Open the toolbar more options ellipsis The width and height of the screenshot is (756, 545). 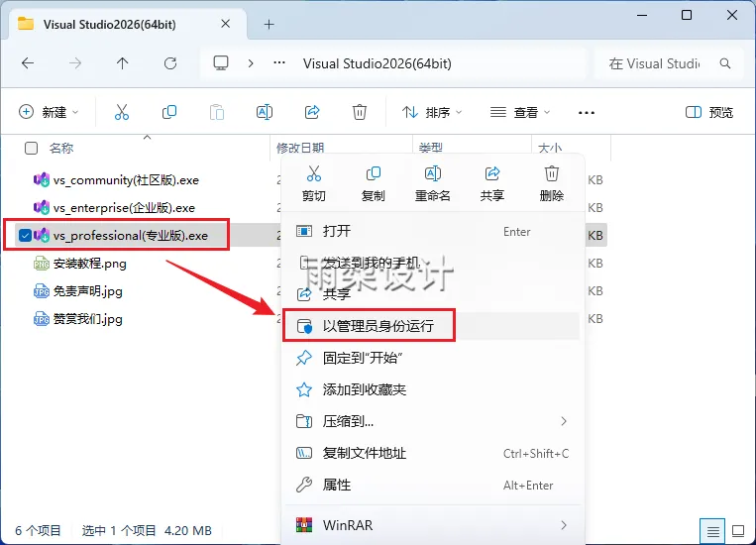[587, 113]
